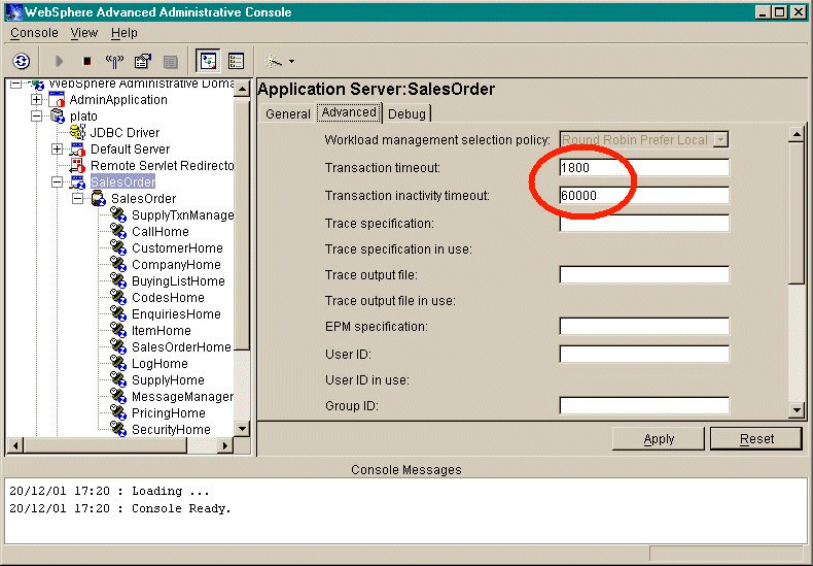Viewport: 813px width, 566px height.
Task: Click the Stop toolbar icon
Action: 87,61
